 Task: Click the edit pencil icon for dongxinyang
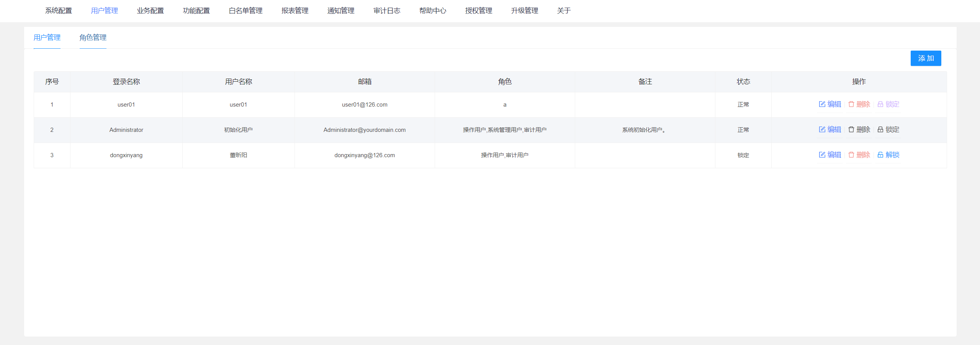click(822, 155)
